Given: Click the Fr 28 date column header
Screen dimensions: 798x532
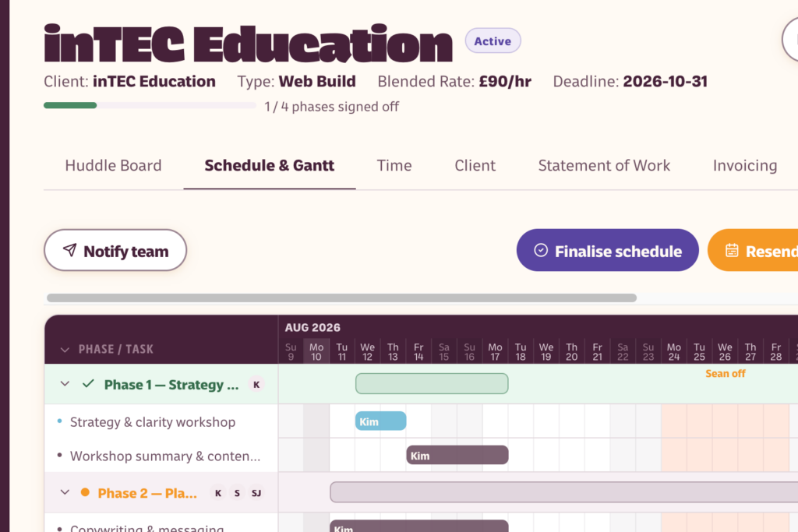Looking at the screenshot, I should pos(775,351).
